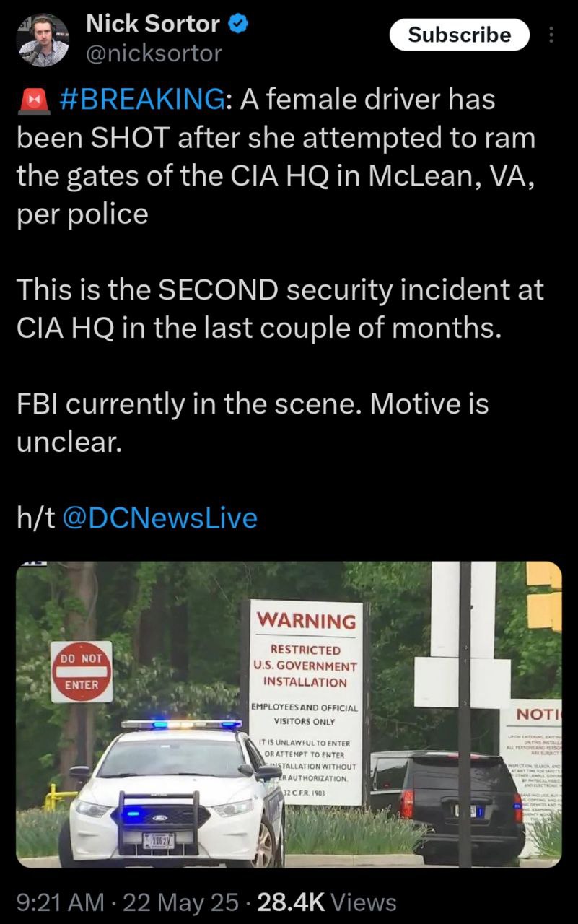Click the blue verified badge
This screenshot has height=924, width=578.
pyautogui.click(x=239, y=24)
